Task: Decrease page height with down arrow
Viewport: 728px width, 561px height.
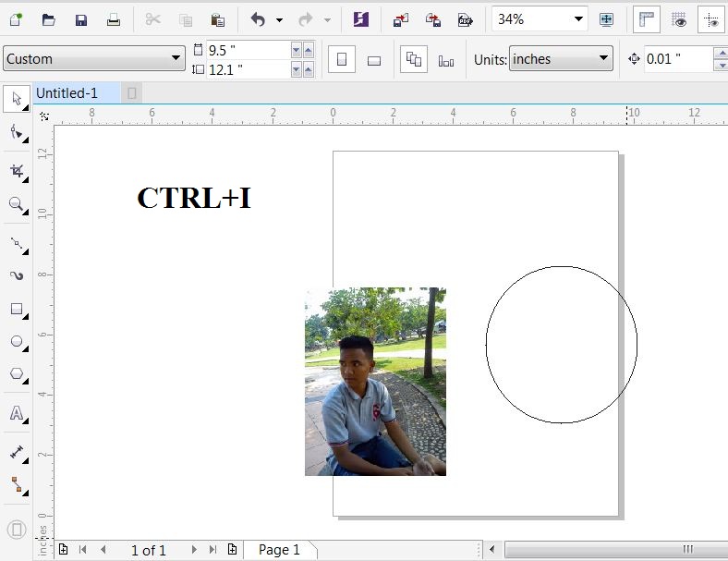Action: point(297,69)
